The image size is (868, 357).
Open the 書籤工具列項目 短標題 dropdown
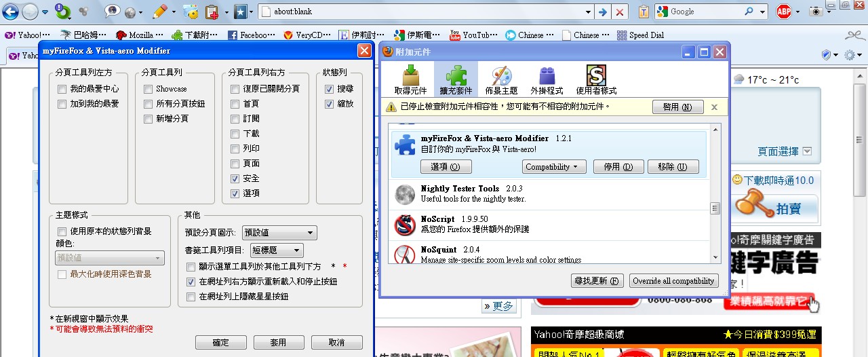click(x=277, y=250)
